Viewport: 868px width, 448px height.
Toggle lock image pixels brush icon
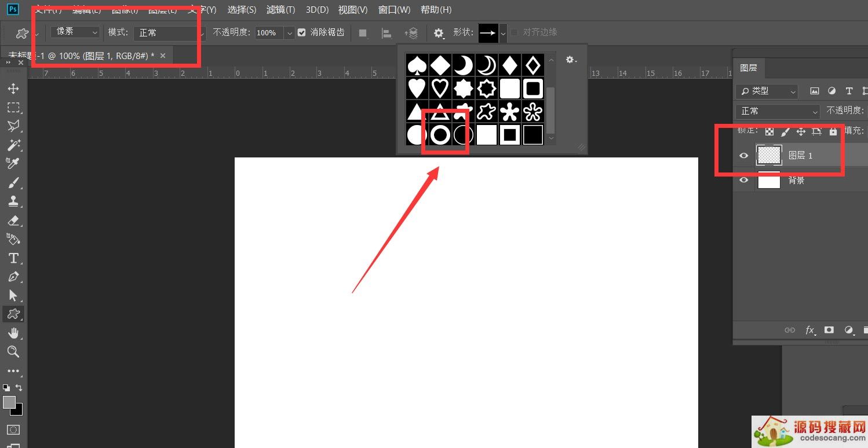pyautogui.click(x=785, y=131)
